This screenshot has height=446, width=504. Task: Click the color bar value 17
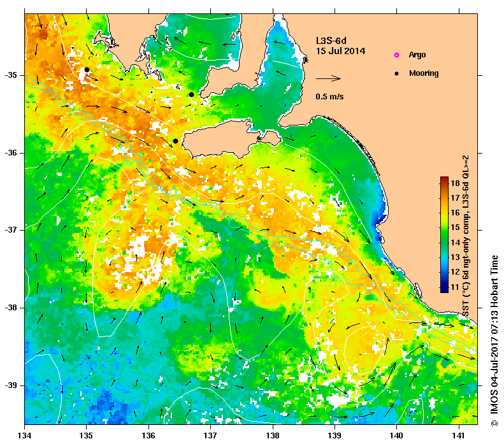click(x=455, y=198)
